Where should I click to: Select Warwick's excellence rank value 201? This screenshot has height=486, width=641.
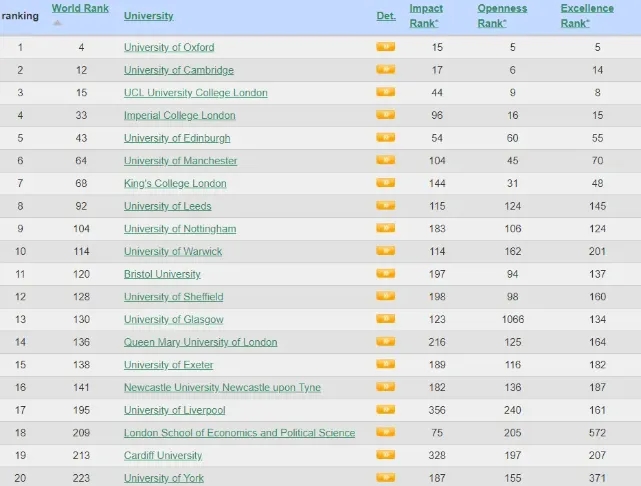[x=597, y=251]
